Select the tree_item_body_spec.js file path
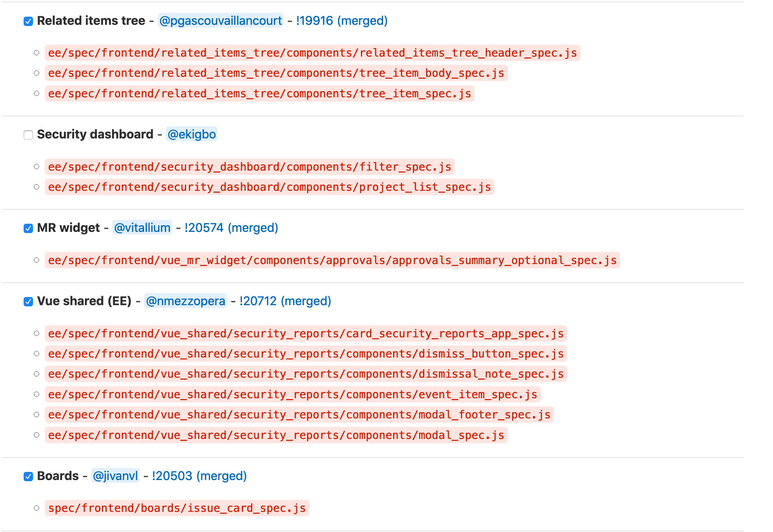Screen dimensions: 773x532 [x=276, y=73]
